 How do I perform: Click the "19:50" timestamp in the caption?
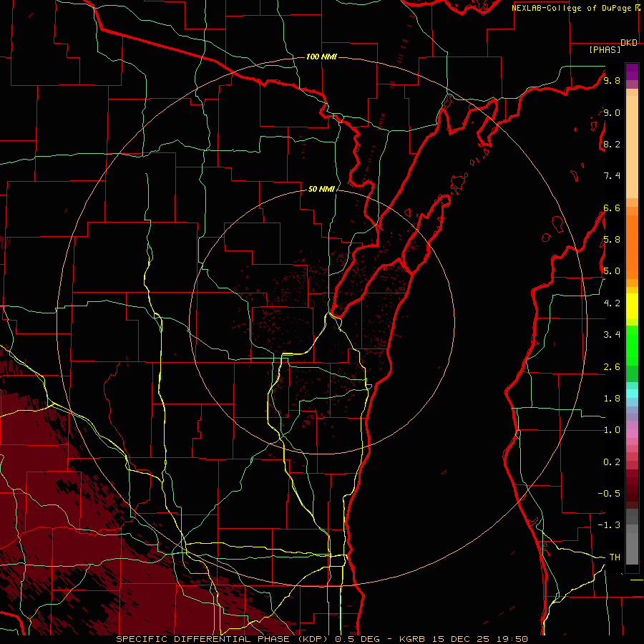[512, 639]
